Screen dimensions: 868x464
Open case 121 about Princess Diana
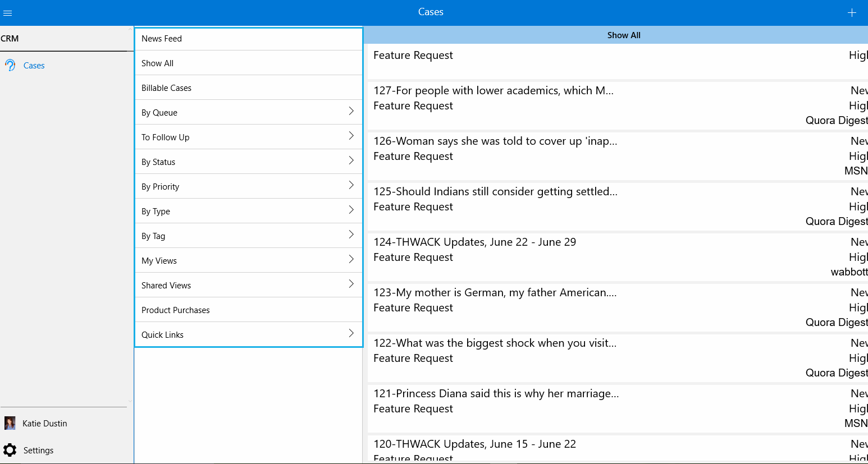click(x=496, y=394)
